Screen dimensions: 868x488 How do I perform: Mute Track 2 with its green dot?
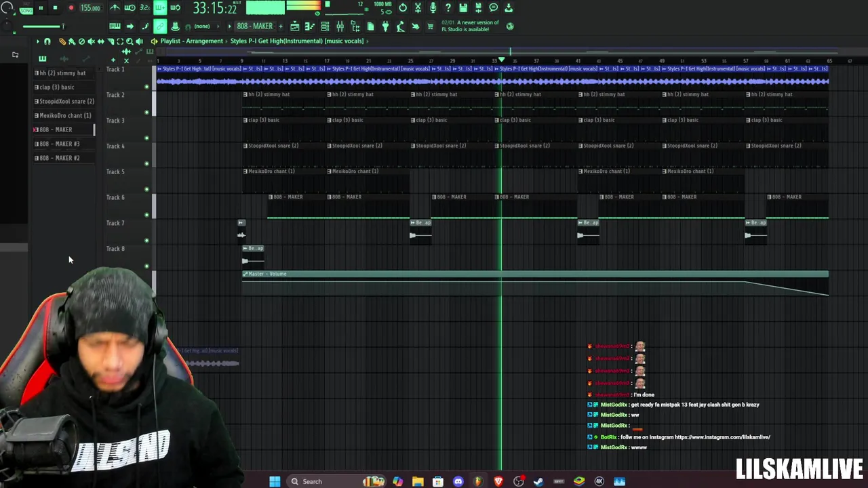point(146,113)
